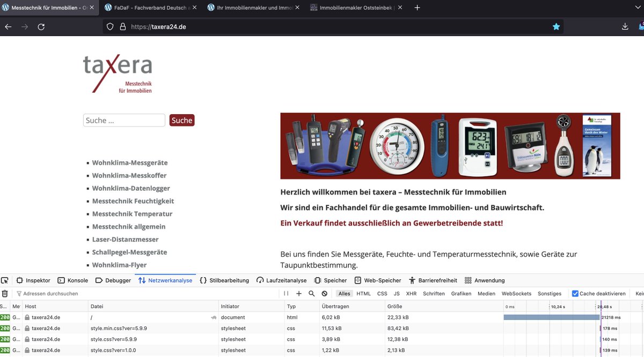The height and width of the screenshot is (357, 644).
Task: Filter requests by Sonstiges
Action: click(550, 294)
